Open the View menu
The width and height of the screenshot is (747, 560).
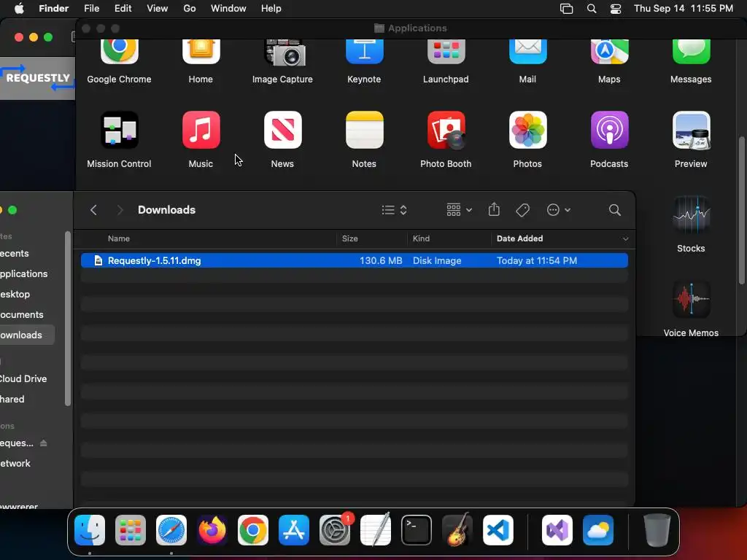coord(158,9)
